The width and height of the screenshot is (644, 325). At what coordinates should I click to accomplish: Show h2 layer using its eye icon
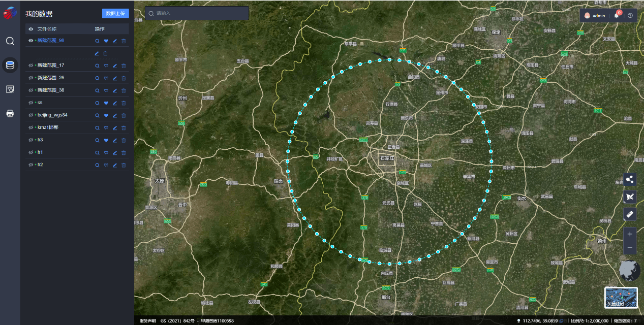click(x=30, y=165)
